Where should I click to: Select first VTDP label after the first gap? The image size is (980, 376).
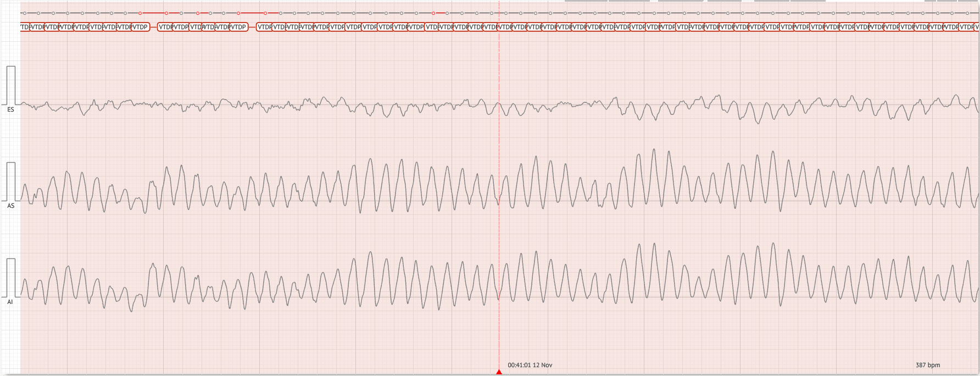(x=165, y=27)
